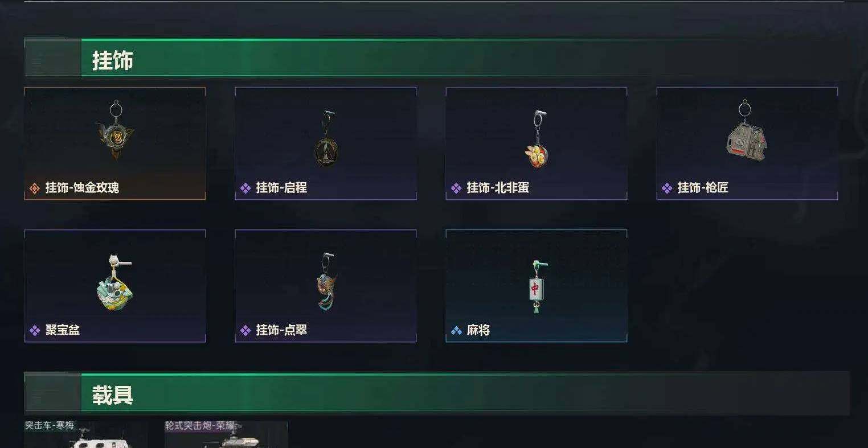The image size is (868, 448).
Task: Select the 启程 medallion charm image
Action: point(326,138)
